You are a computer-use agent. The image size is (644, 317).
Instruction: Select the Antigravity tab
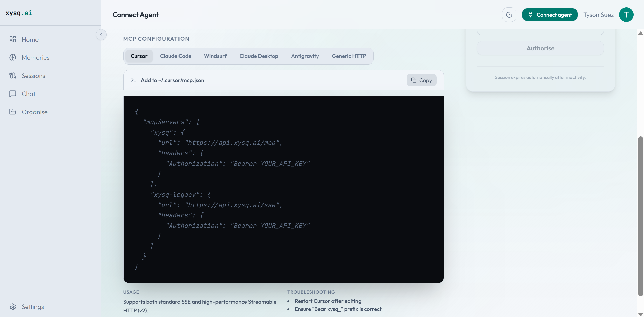[305, 56]
